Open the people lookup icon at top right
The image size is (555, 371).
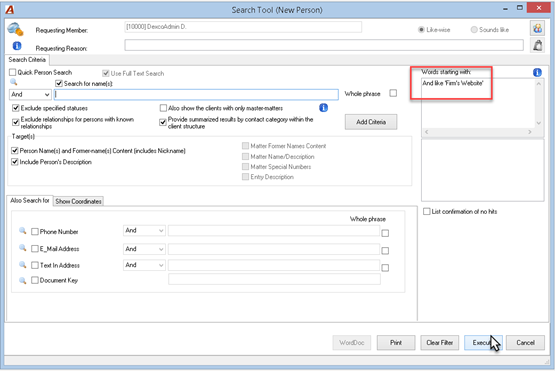[x=537, y=28]
